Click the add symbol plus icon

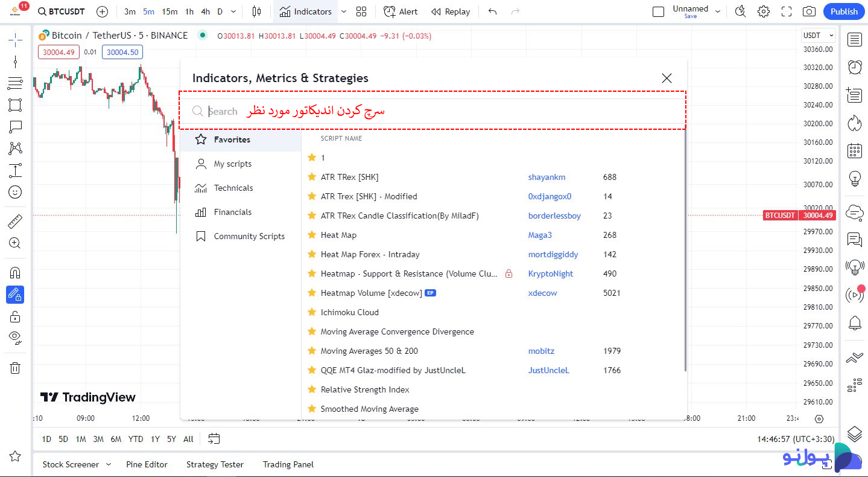click(103, 11)
